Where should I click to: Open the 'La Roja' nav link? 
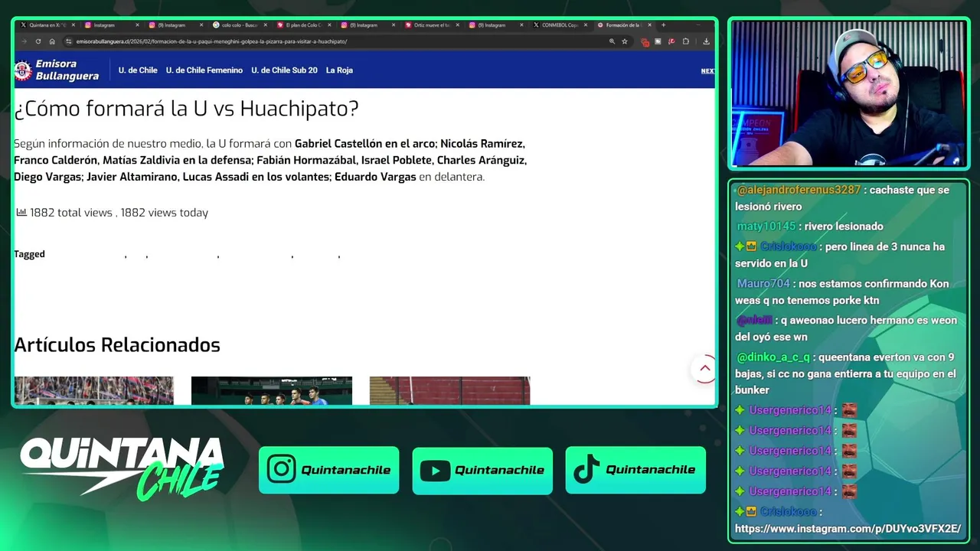click(339, 70)
